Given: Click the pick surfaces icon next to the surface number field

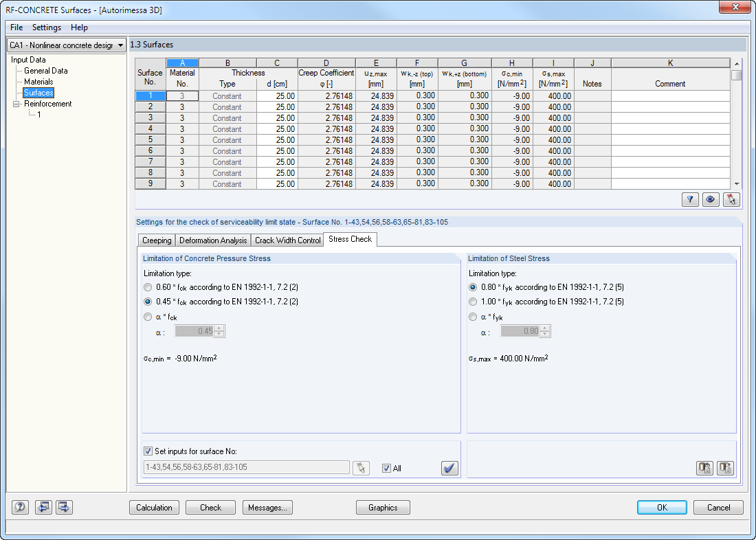Looking at the screenshot, I should (x=361, y=468).
